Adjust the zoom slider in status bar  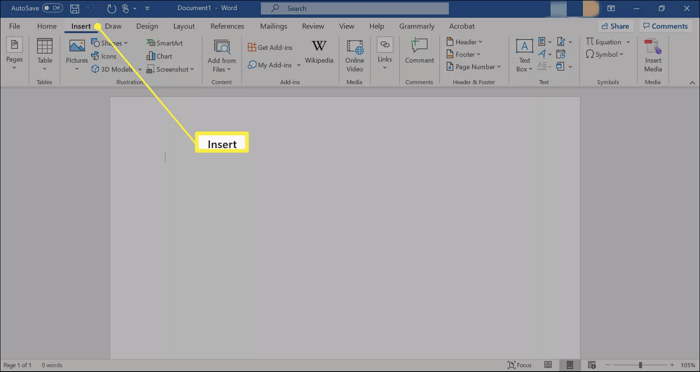click(x=640, y=365)
